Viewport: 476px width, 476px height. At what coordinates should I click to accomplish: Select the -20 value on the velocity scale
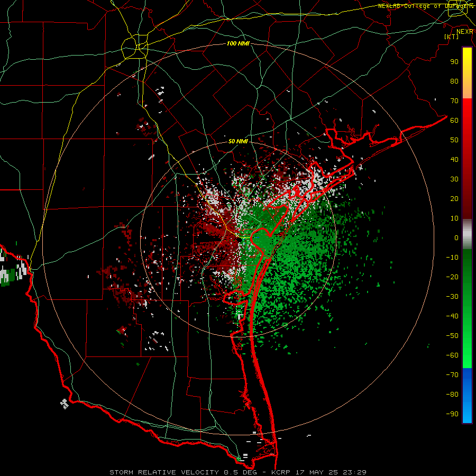(x=452, y=277)
